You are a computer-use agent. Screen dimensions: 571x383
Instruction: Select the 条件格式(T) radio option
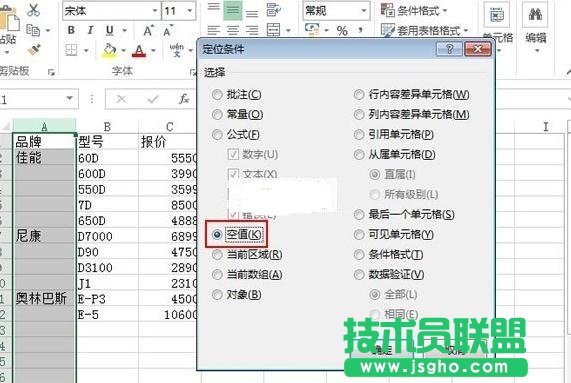pyautogui.click(x=389, y=254)
